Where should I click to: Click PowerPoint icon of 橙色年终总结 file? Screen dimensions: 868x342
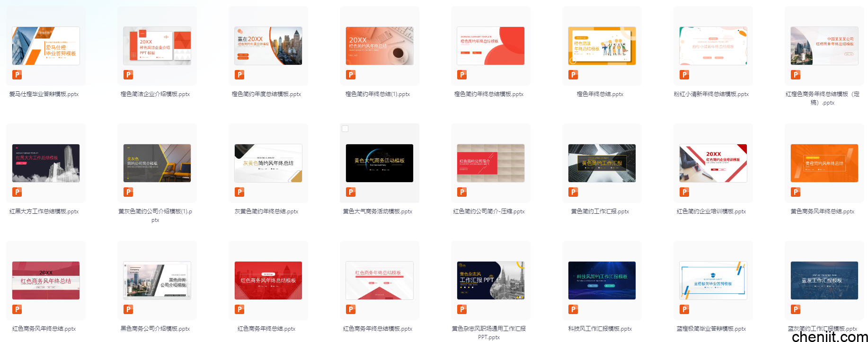pyautogui.click(x=573, y=75)
